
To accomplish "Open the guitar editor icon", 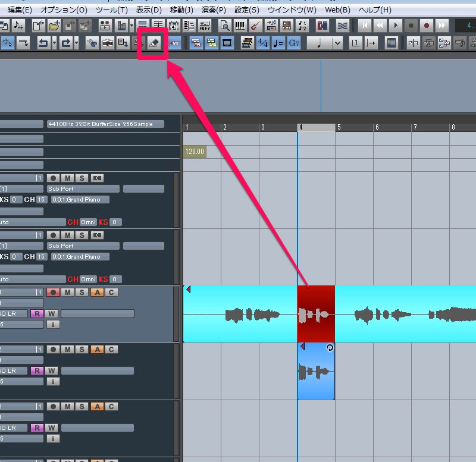I will (x=256, y=26).
